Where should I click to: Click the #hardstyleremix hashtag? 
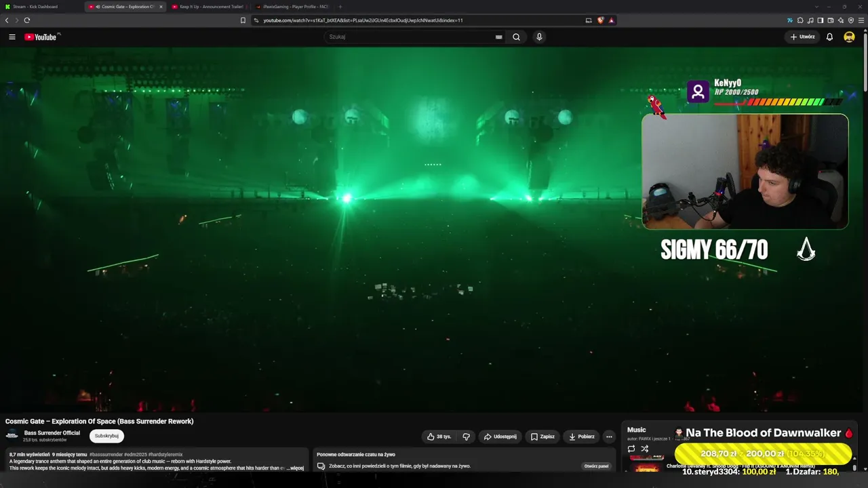point(165,454)
